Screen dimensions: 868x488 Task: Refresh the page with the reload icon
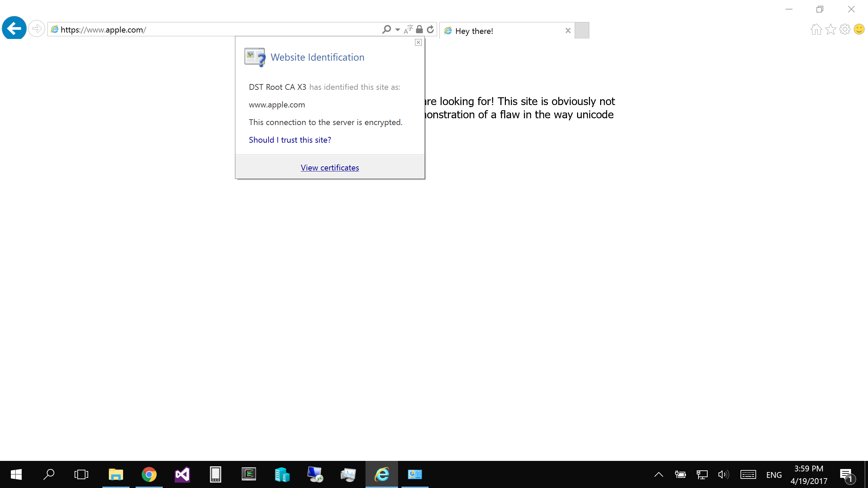(x=430, y=29)
